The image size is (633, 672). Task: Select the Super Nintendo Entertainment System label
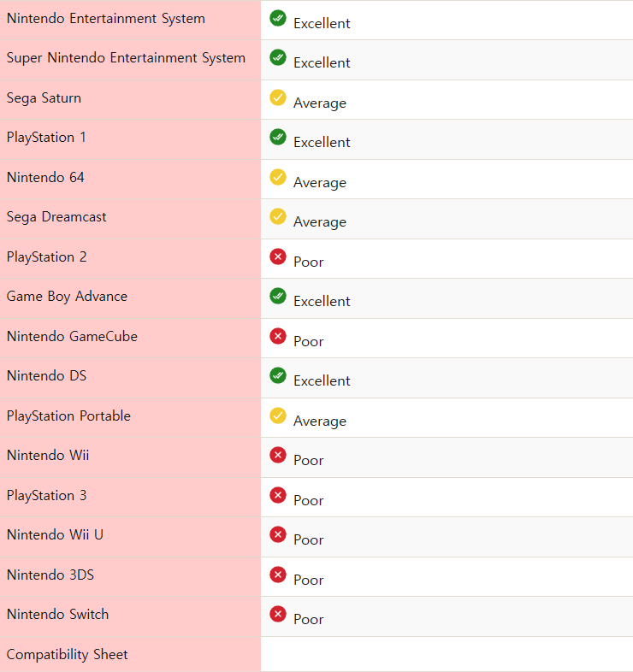pos(126,58)
